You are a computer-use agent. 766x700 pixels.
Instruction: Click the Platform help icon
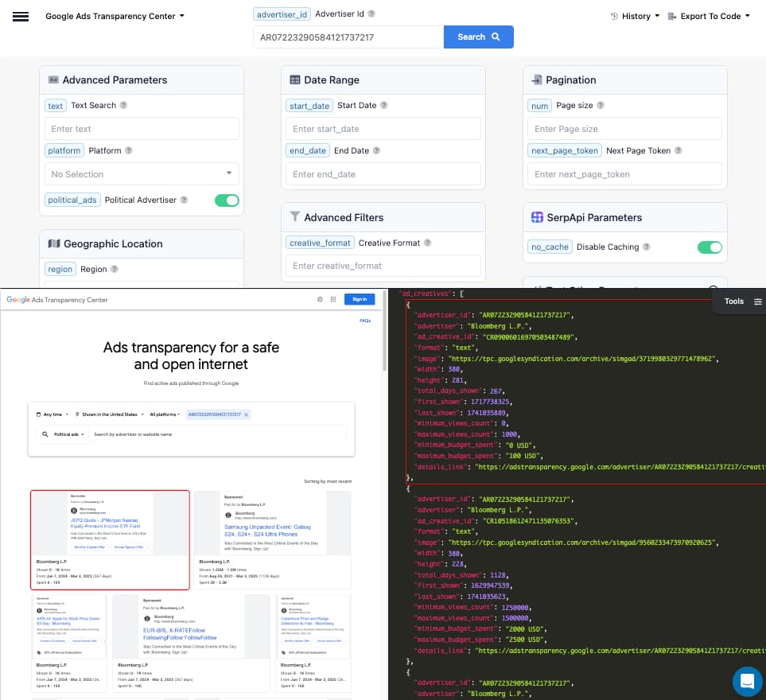click(129, 150)
